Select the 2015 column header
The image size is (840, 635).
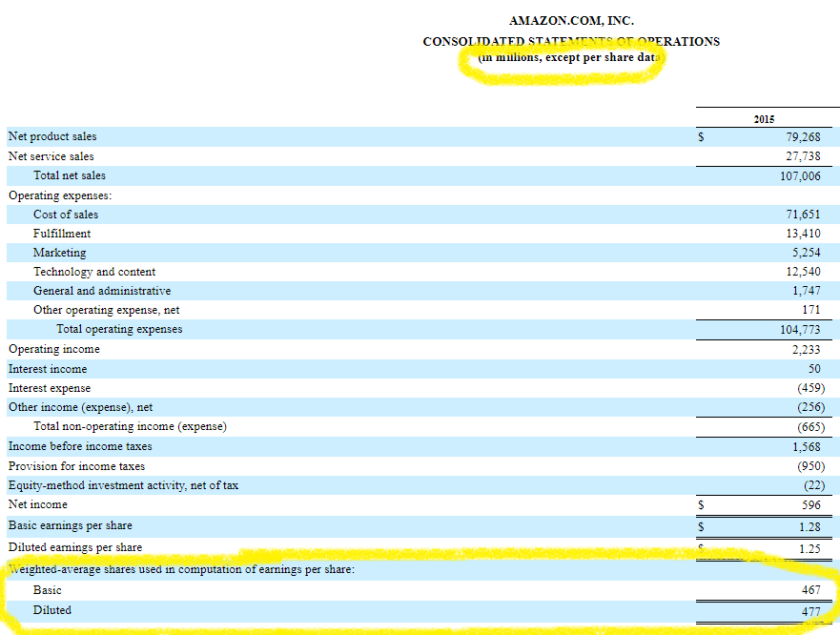(x=764, y=119)
